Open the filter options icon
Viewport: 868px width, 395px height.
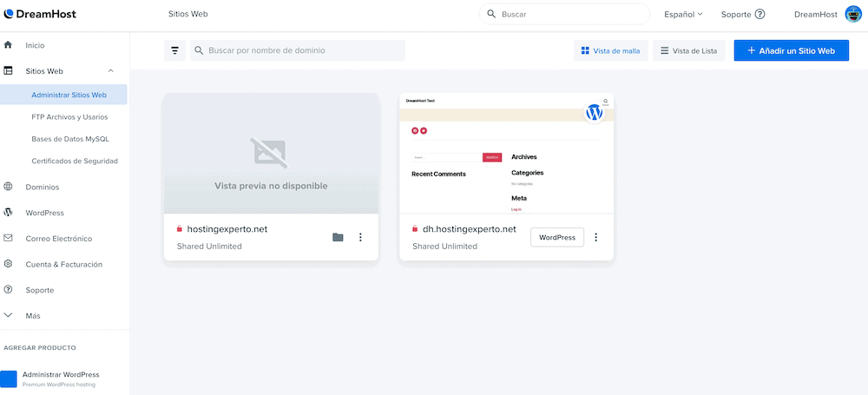[x=175, y=50]
